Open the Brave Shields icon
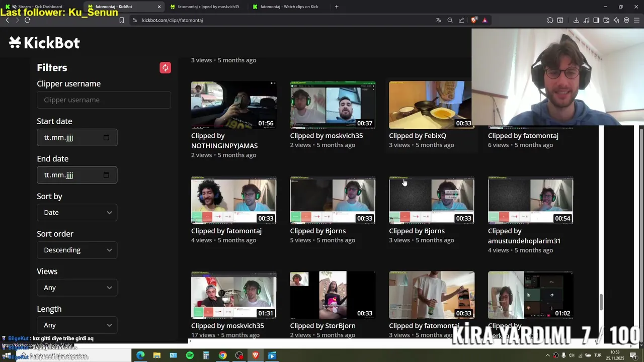Image resolution: width=644 pixels, height=362 pixels. pyautogui.click(x=474, y=20)
